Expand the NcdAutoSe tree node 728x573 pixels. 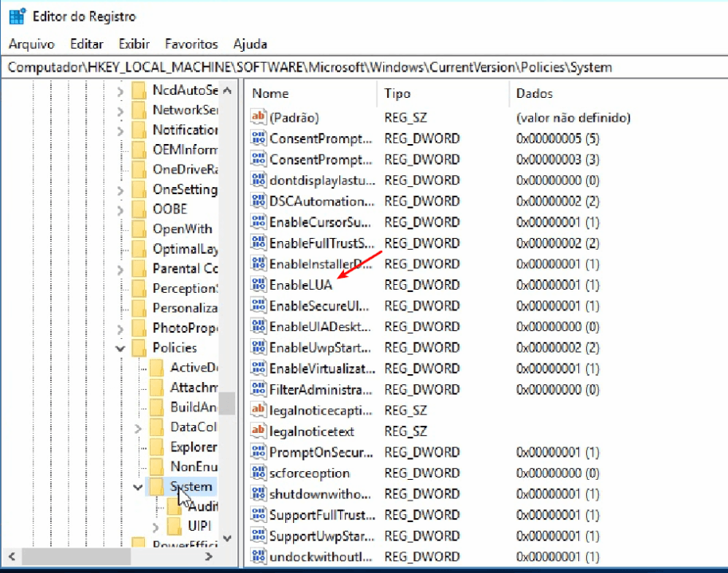pyautogui.click(x=120, y=92)
